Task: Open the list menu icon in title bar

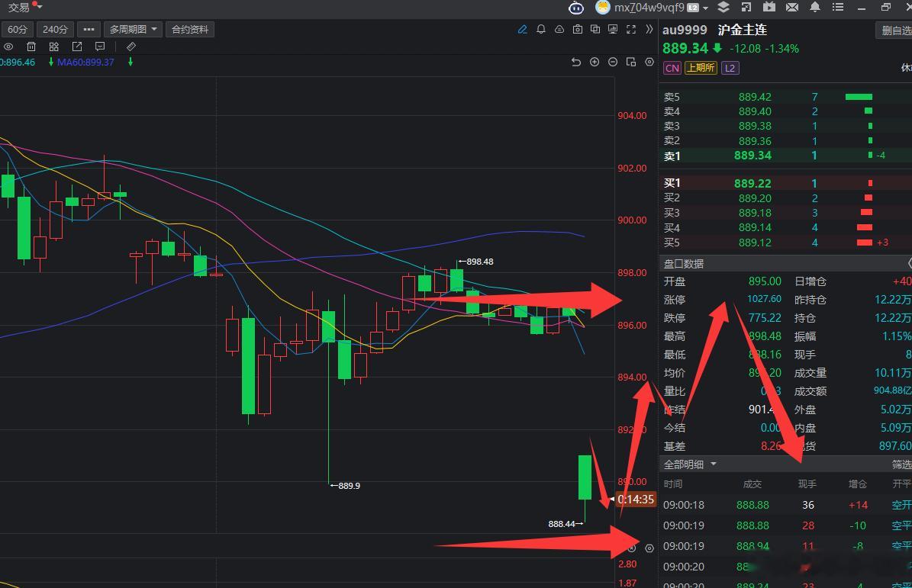Action: click(837, 7)
